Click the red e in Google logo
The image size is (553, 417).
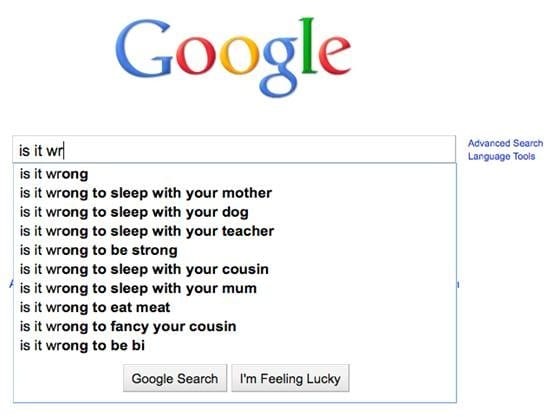pos(334,55)
